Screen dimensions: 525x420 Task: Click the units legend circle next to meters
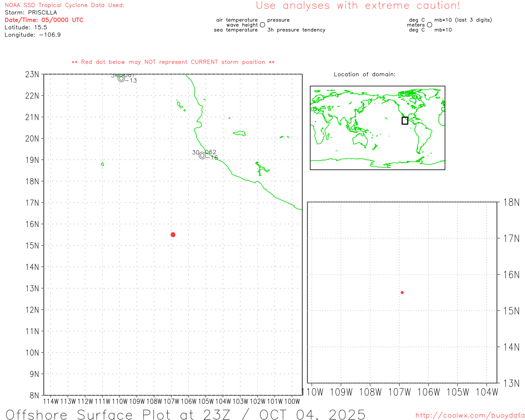[429, 25]
